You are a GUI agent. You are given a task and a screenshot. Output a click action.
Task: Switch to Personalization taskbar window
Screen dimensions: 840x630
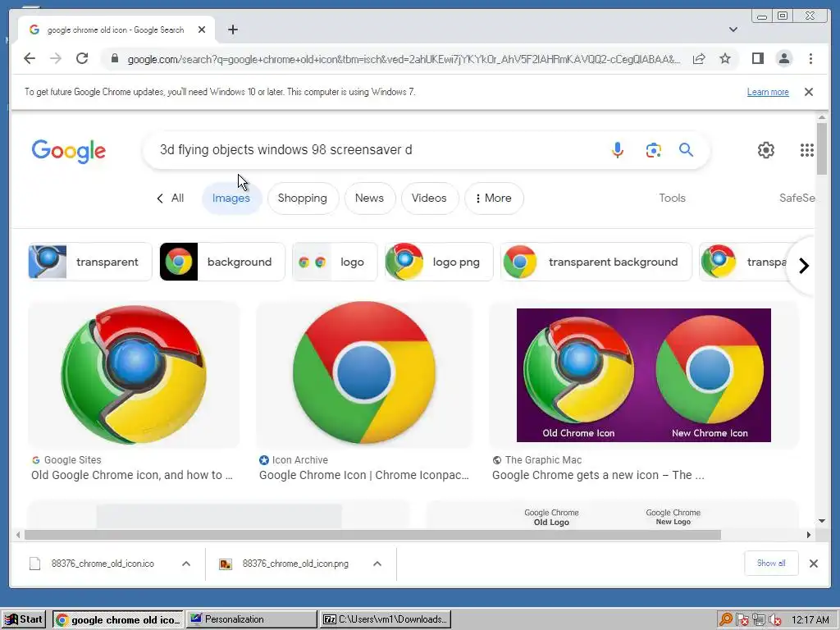252,619
